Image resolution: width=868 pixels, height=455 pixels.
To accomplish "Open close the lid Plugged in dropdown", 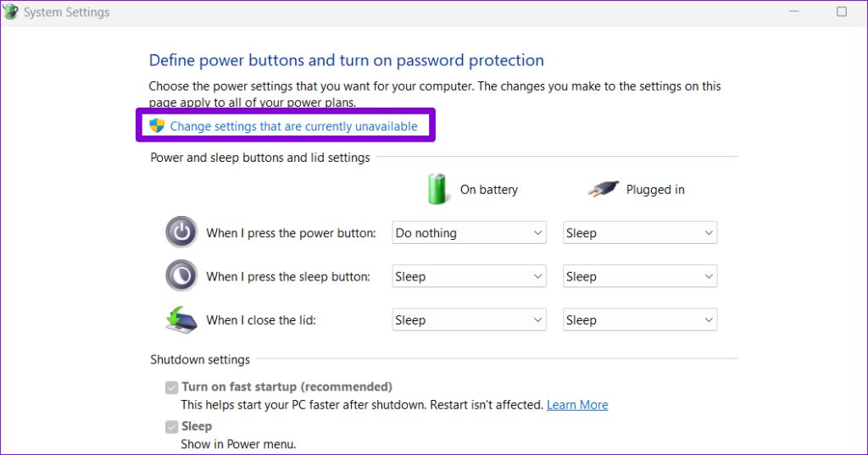I will (x=640, y=320).
